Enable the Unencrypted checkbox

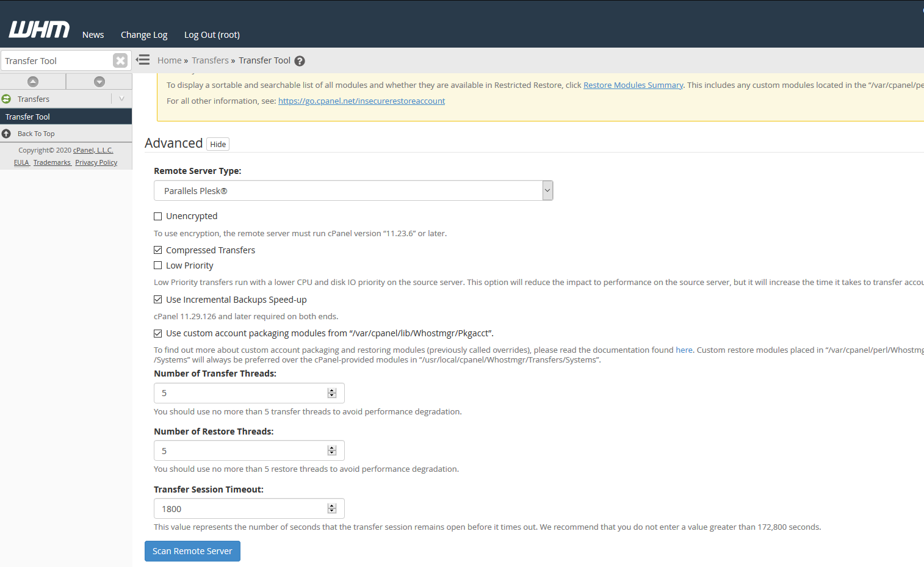[x=157, y=216]
